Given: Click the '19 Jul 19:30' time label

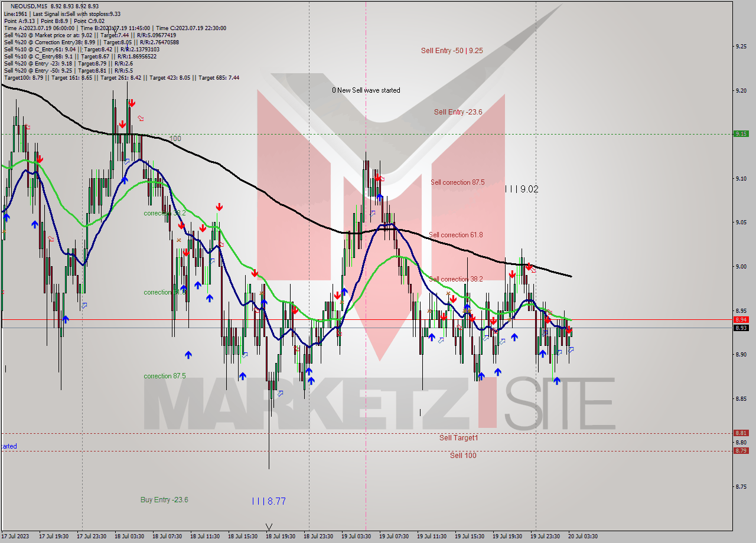Looking at the screenshot, I should click(x=507, y=537).
